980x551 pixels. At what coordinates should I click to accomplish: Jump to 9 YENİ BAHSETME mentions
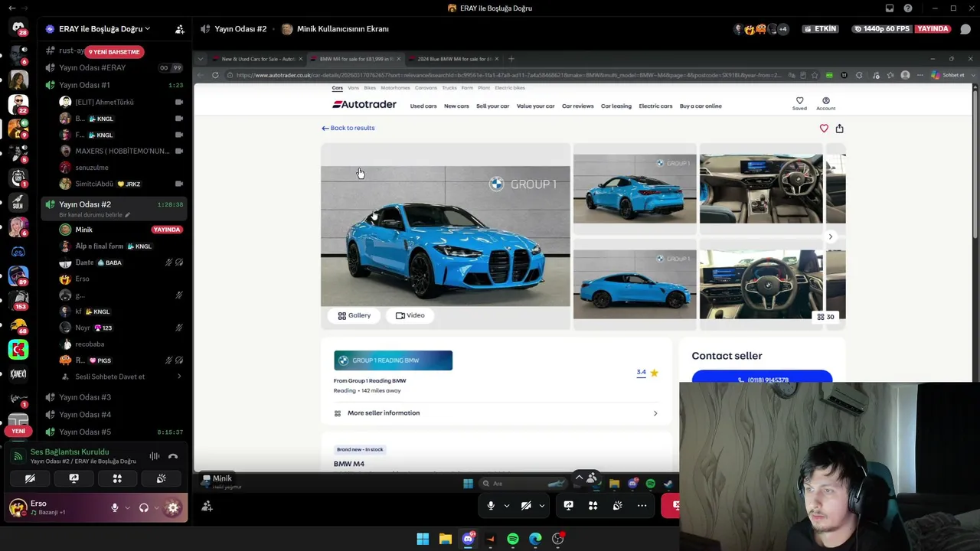tap(114, 52)
